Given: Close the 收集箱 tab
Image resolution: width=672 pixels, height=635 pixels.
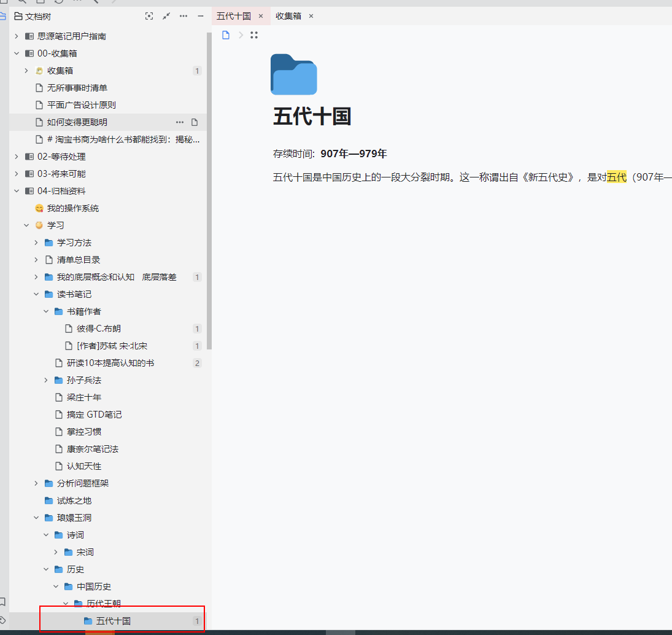Looking at the screenshot, I should point(311,17).
